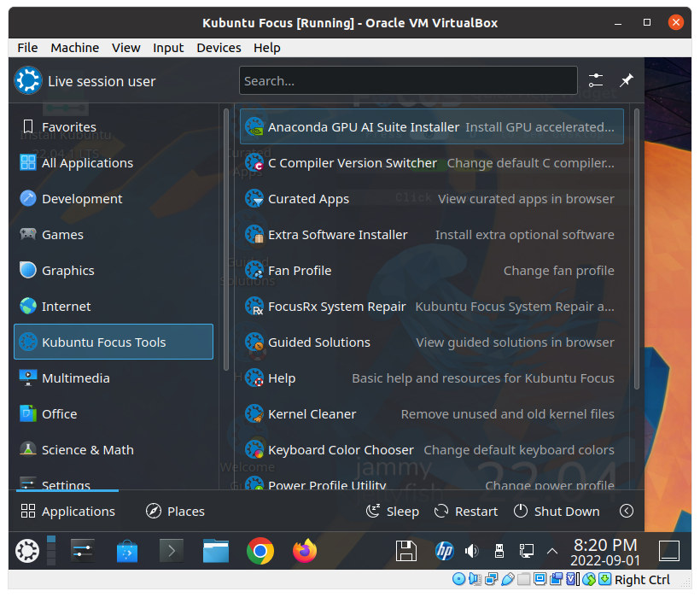Launch Firefox from taskbar
This screenshot has width=700, height=597.
(x=305, y=551)
